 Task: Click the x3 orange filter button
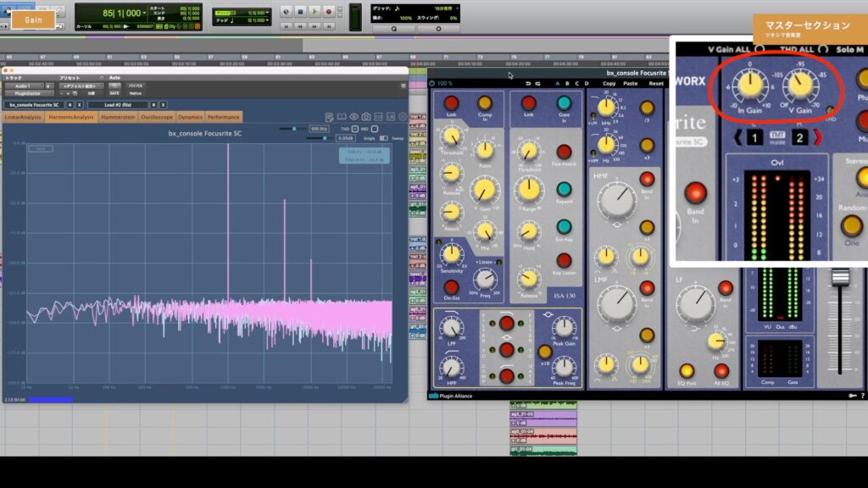coord(647,146)
